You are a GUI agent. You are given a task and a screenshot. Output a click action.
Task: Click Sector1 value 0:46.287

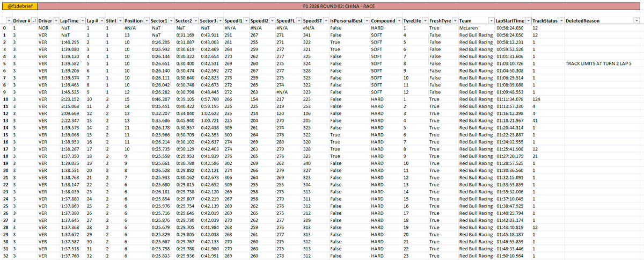point(160,99)
